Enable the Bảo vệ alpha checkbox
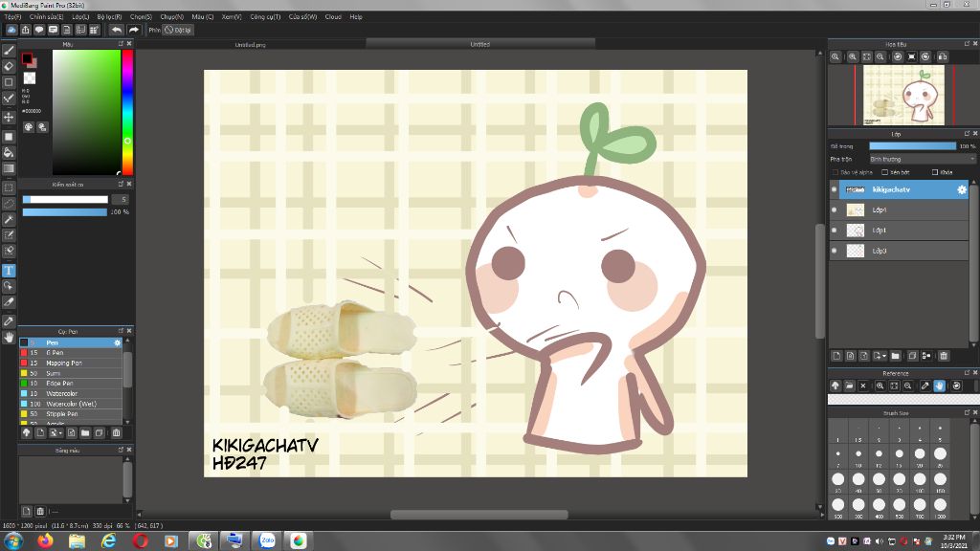 [835, 172]
